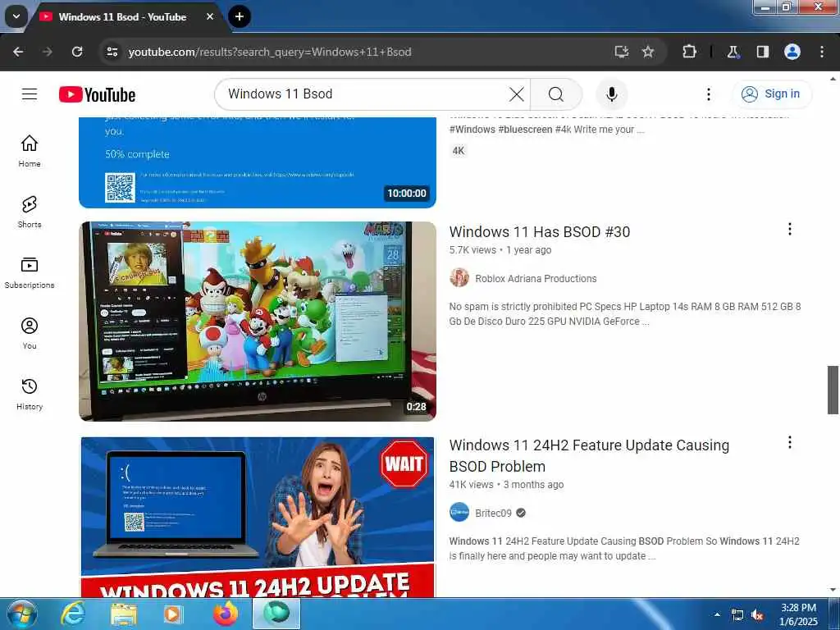The width and height of the screenshot is (840, 630).
Task: Open the browser extensions menu
Action: 689,52
